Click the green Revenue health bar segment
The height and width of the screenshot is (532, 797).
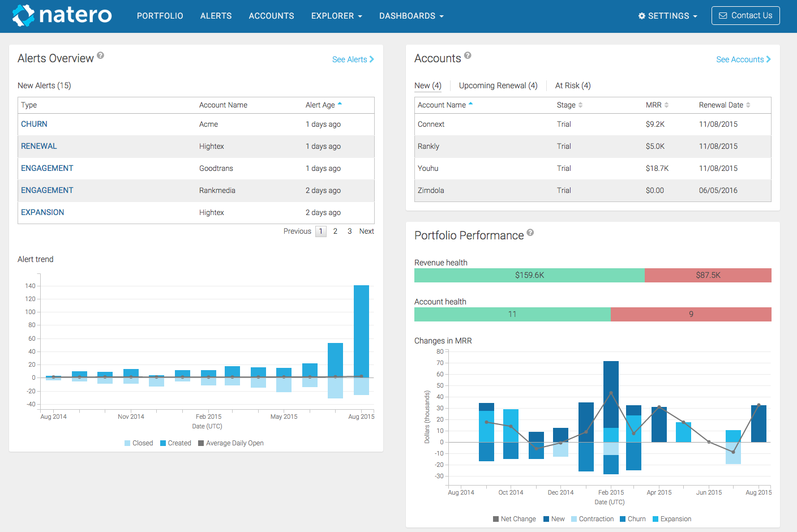[529, 275]
